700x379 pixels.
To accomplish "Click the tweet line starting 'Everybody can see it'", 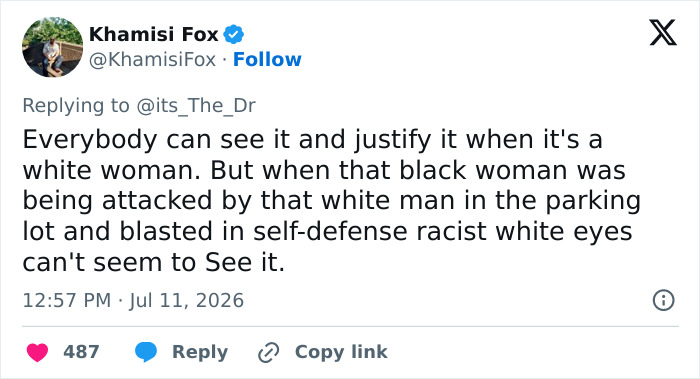I will coord(312,139).
